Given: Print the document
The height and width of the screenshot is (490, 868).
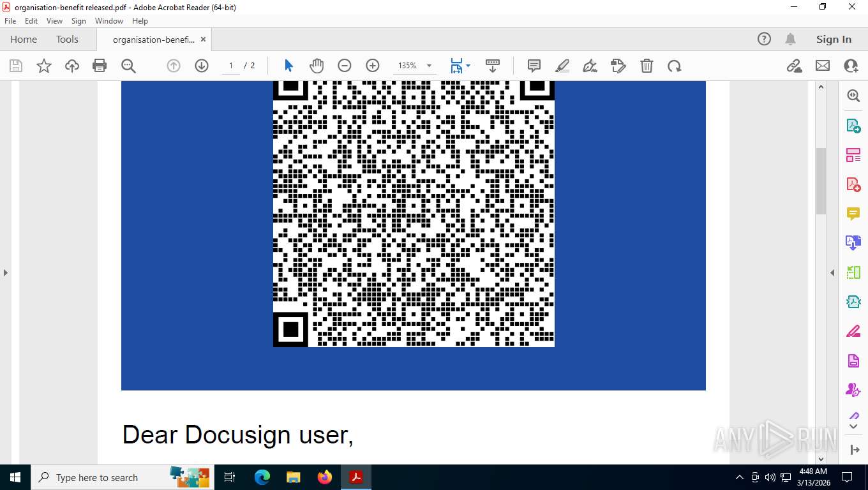Looking at the screenshot, I should coord(100,66).
